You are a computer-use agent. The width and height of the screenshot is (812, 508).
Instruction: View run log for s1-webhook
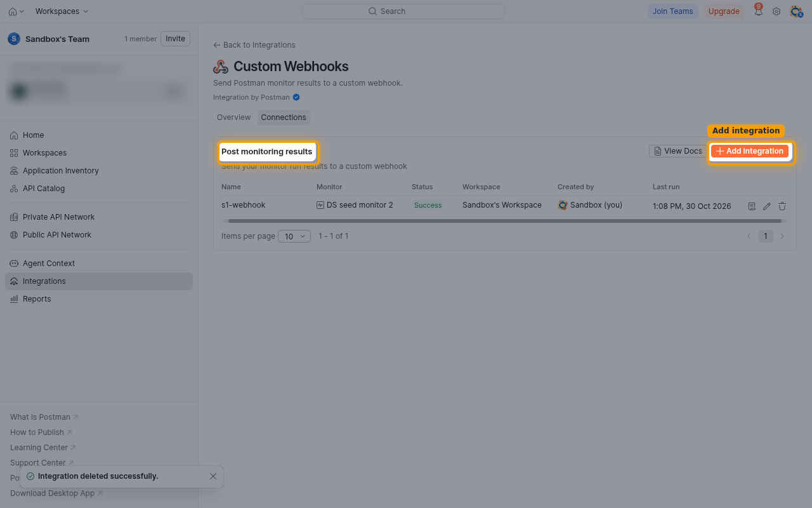[x=752, y=206]
